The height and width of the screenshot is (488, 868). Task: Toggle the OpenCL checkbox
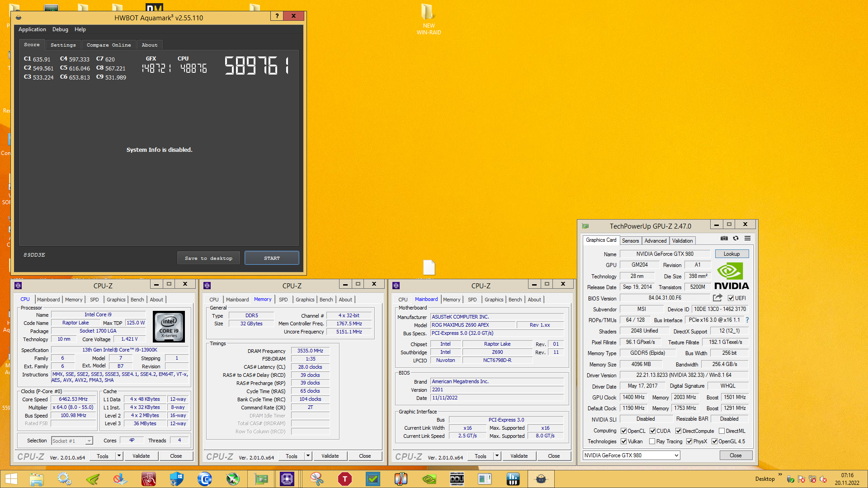(x=624, y=431)
